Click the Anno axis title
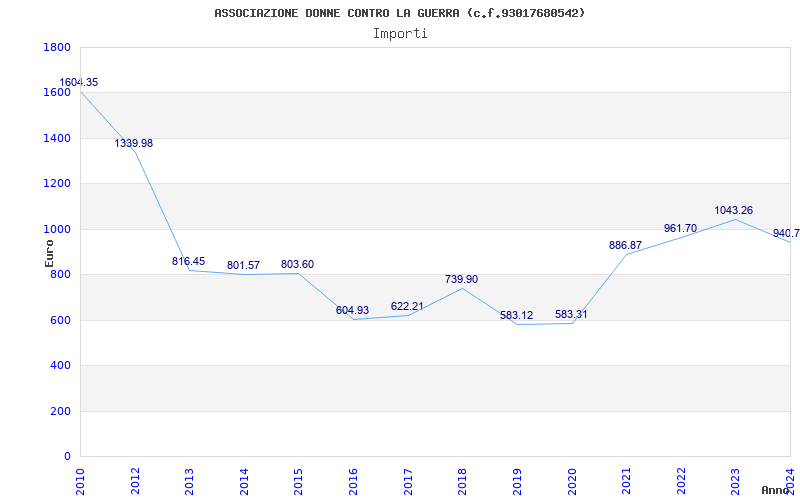 coord(774,490)
